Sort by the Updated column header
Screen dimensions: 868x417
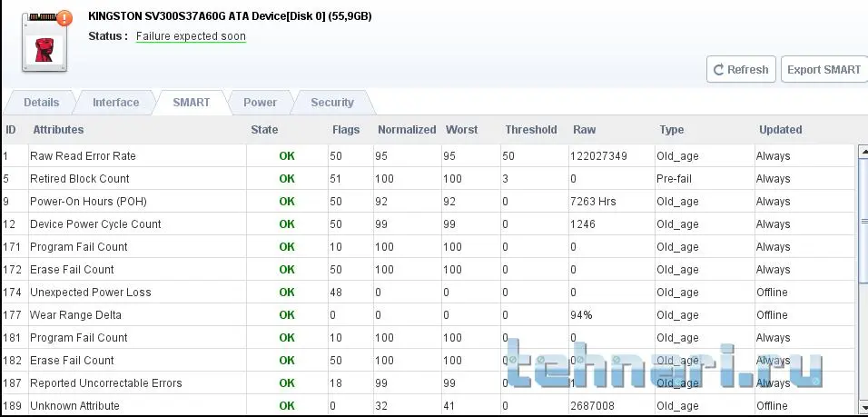(x=781, y=130)
